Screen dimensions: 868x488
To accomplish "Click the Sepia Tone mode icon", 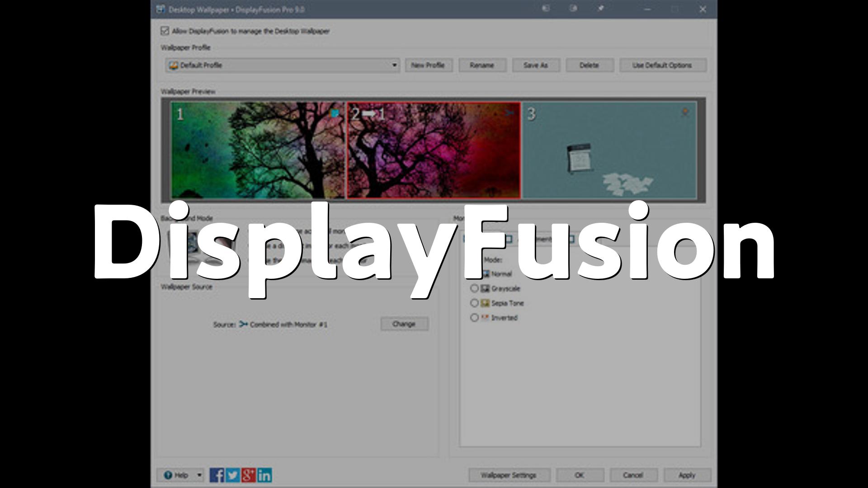I will (x=485, y=303).
